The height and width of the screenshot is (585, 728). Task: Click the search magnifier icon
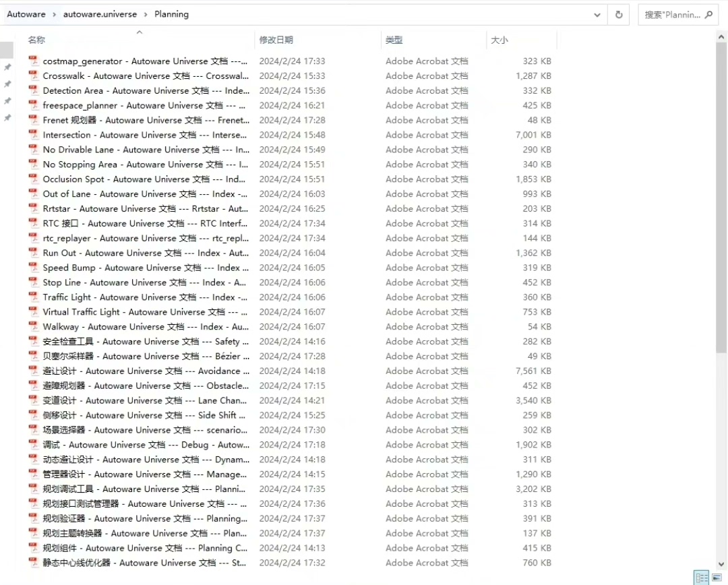[708, 15]
